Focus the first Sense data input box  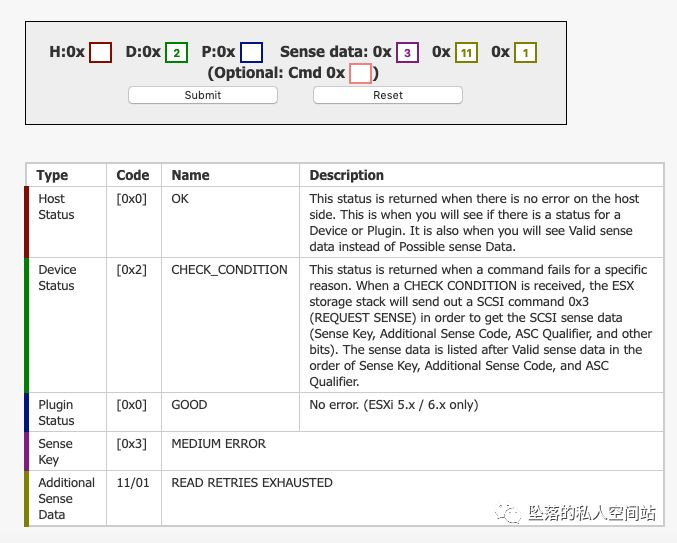click(x=407, y=52)
